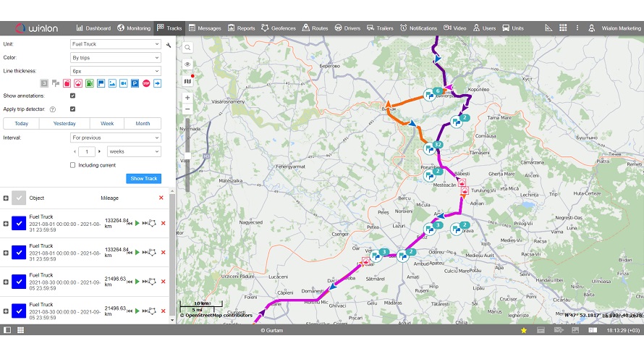Select the Month interval button

pyautogui.click(x=143, y=124)
